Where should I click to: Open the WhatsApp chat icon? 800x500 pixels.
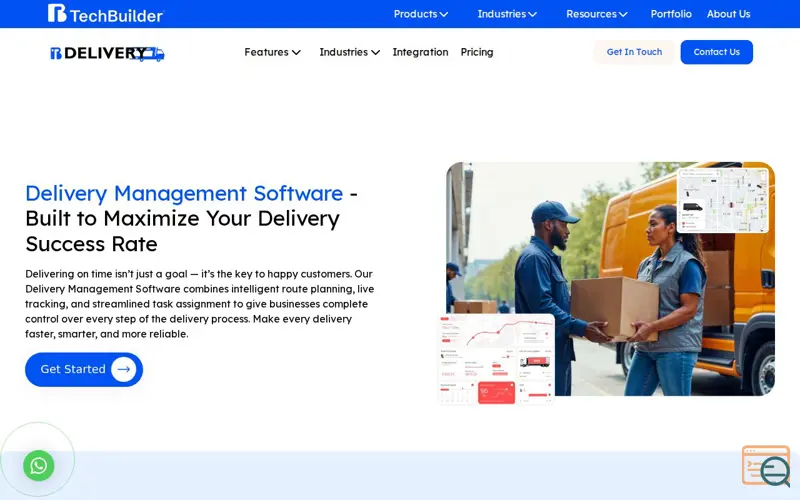pos(39,465)
